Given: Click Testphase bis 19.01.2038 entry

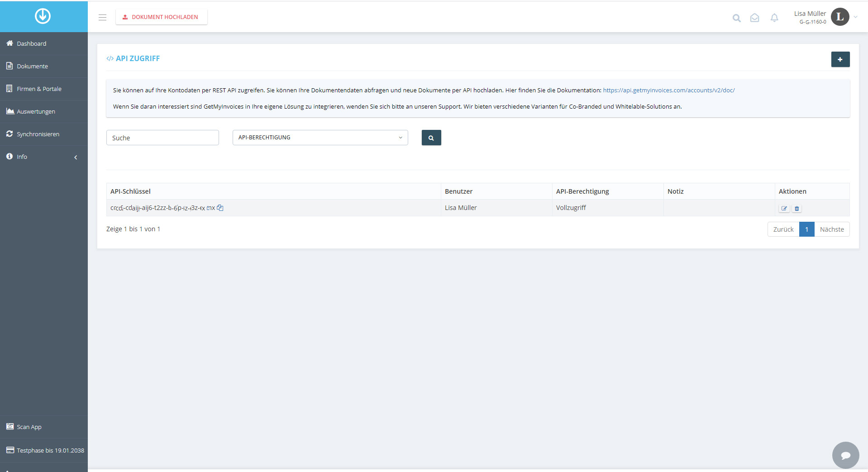Looking at the screenshot, I should click(44, 450).
